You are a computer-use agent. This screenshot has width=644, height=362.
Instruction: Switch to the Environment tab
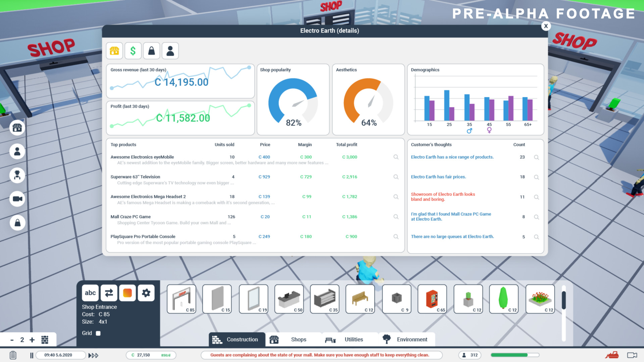(x=406, y=340)
